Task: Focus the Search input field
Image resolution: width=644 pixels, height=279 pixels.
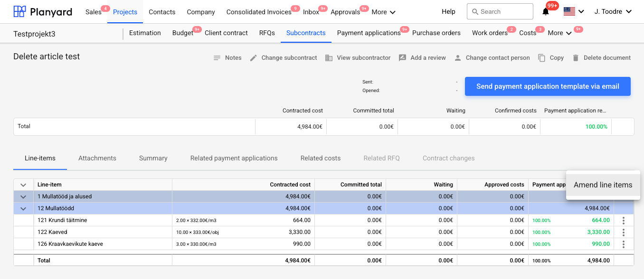Action: point(500,11)
